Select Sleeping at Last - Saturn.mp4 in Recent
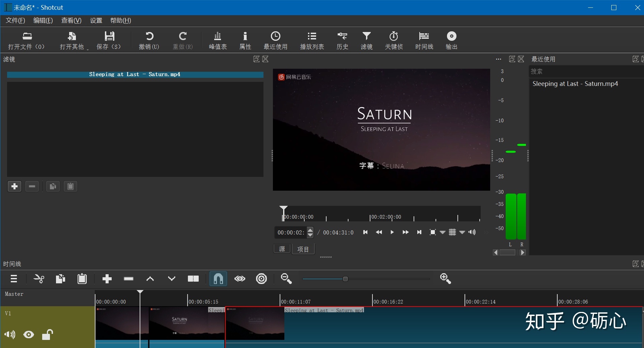The image size is (644, 348). [x=575, y=84]
